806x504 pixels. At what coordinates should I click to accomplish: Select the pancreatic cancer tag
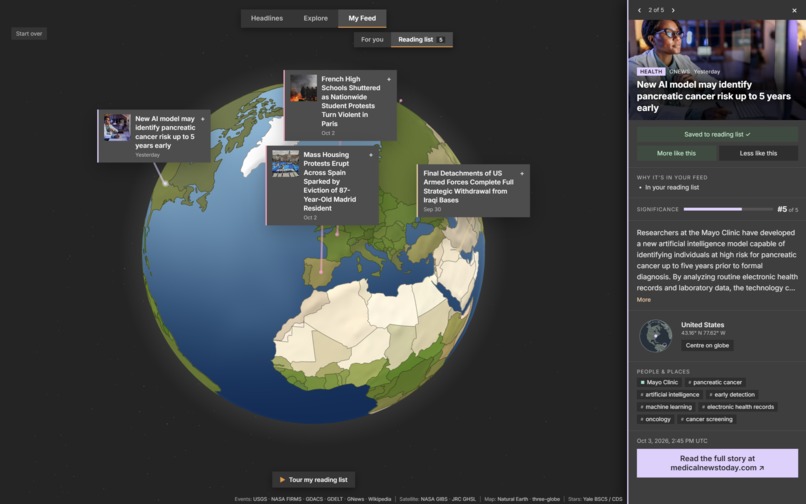point(715,383)
